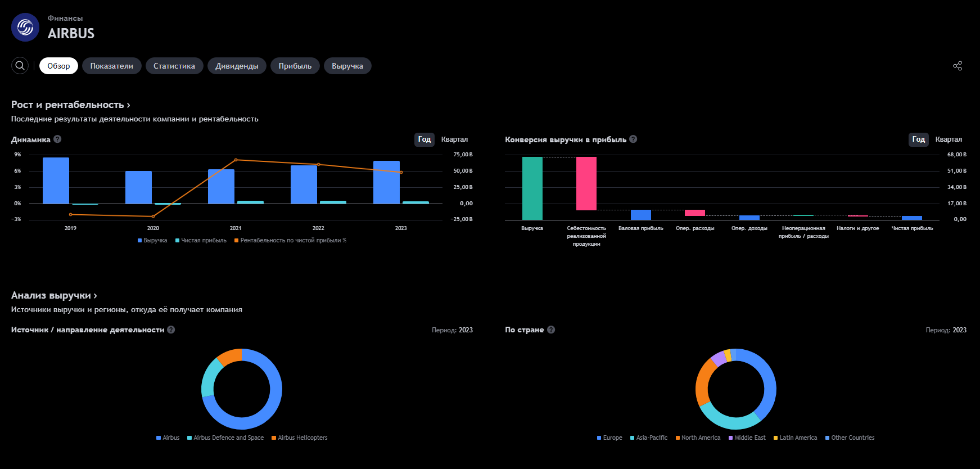Viewport: 980px width, 469px height.
Task: Toggle Выручка legend in Динамика chart
Action: (152, 240)
